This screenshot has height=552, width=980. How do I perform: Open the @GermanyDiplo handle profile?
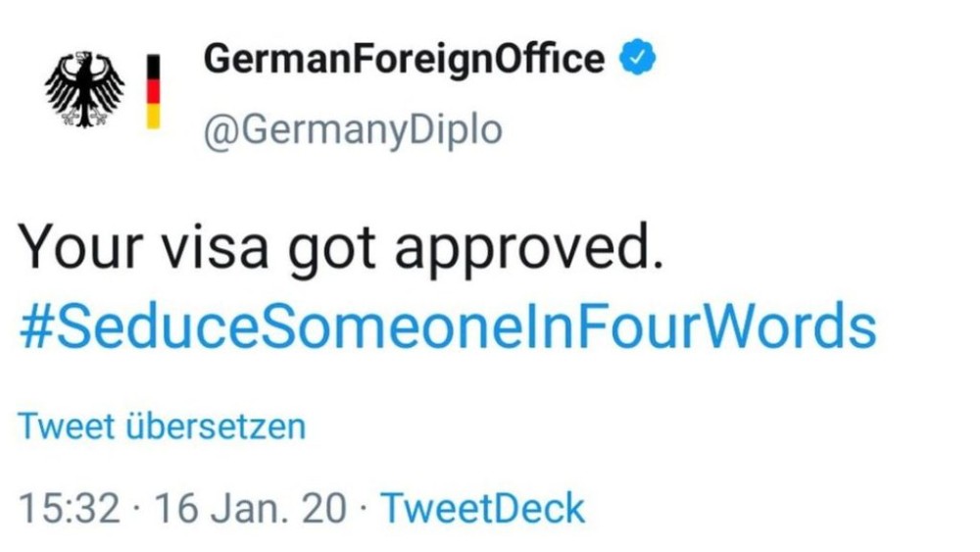(353, 131)
